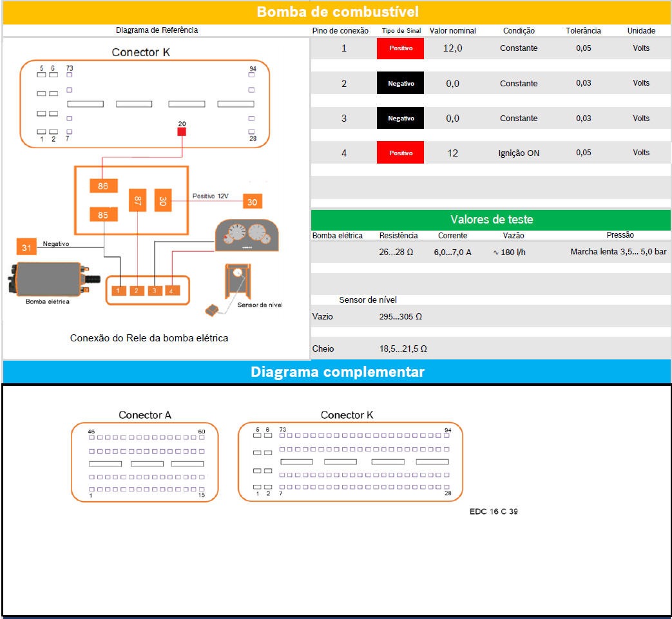This screenshot has width=672, height=619.
Task: Click red pin 20 on Conector K
Action: coord(182,131)
